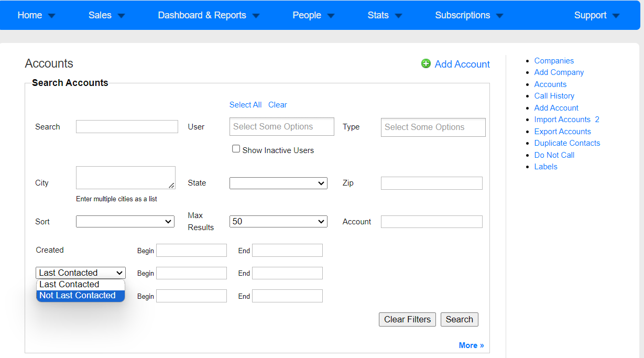Screen dimensions: 644x358
Task: Click the More » link
Action: [x=472, y=345]
